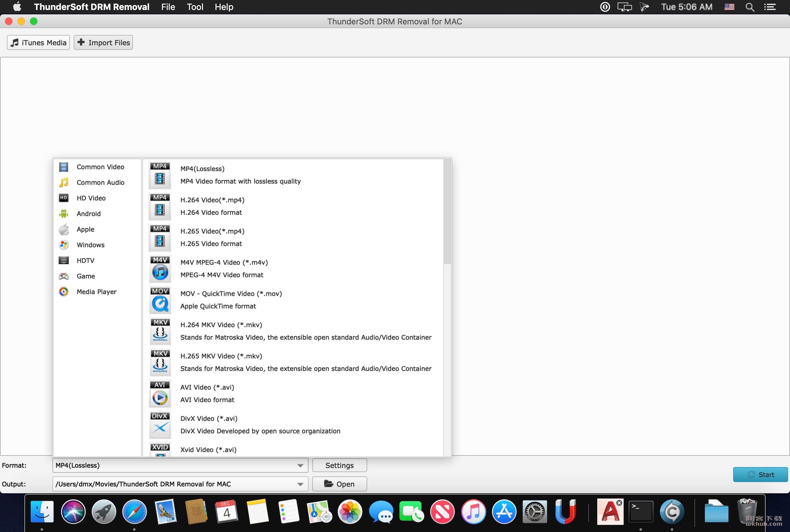Click 'H.264 MKV Video (*.mkv)' text
The image size is (790, 532).
(x=221, y=325)
